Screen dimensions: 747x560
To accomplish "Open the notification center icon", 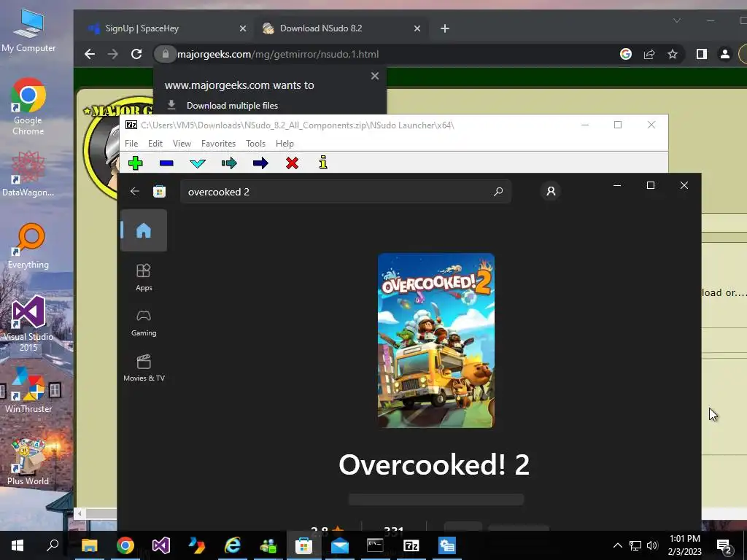I will pyautogui.click(x=724, y=545).
